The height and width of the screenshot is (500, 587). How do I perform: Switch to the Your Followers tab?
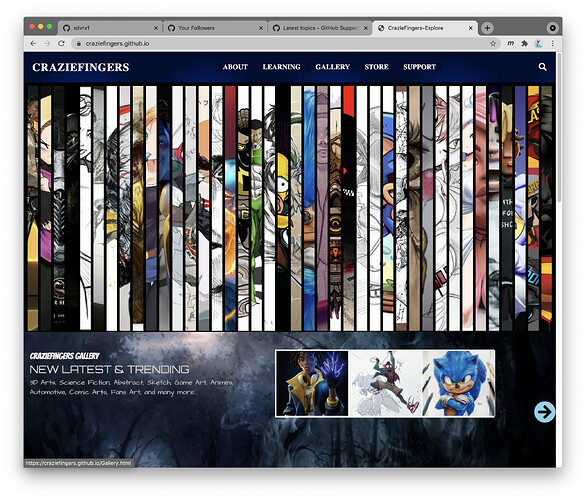(215, 28)
